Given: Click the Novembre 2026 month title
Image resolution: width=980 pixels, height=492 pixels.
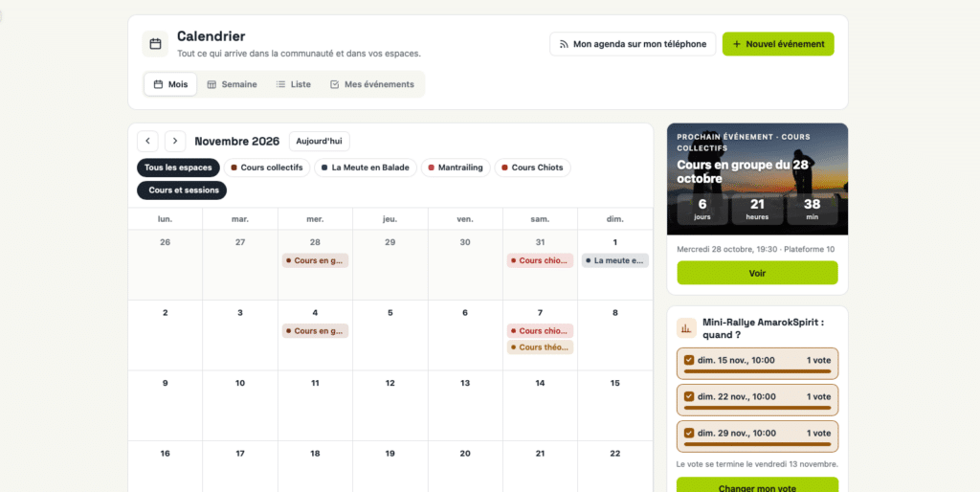Looking at the screenshot, I should 237,142.
